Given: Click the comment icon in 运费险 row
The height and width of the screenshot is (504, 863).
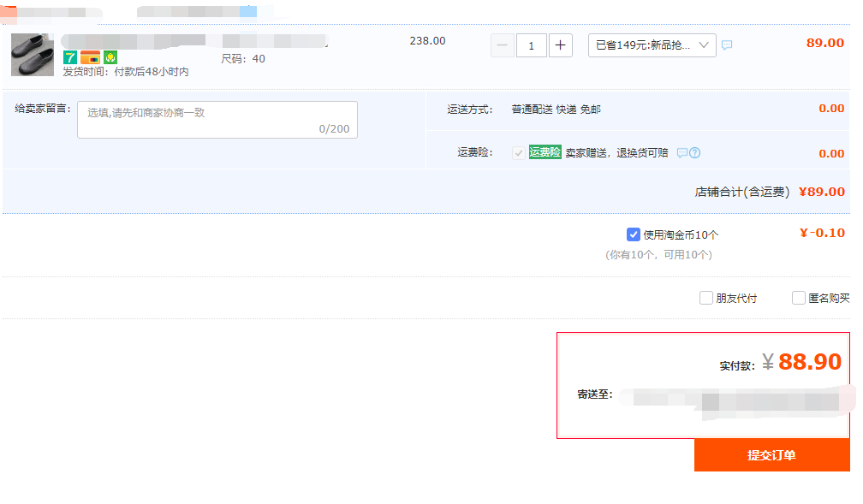Looking at the screenshot, I should click(682, 153).
